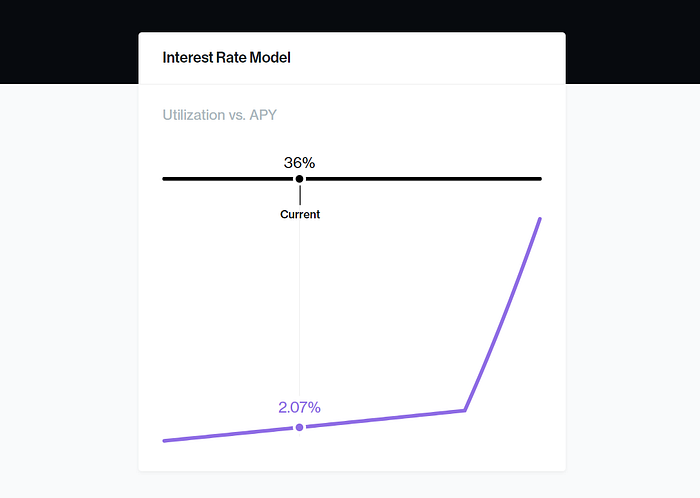Click the purple curve midway between dot and kink
Image resolution: width=700 pixels, height=498 pixels.
[382, 418]
